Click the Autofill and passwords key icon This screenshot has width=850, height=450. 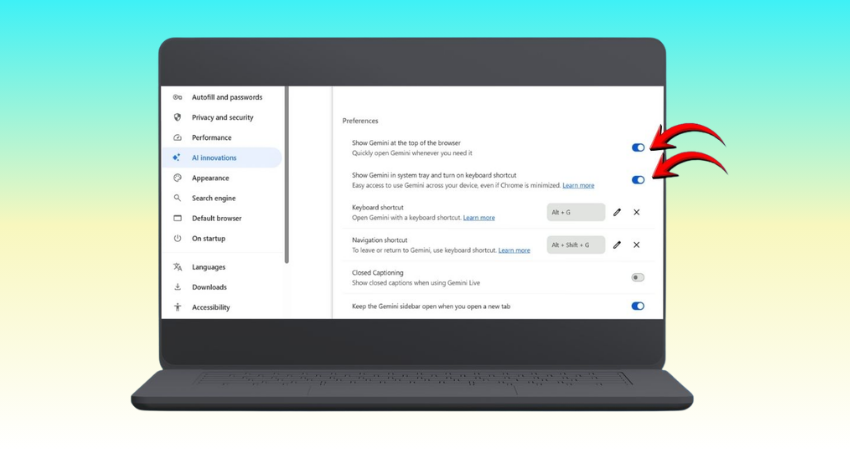pyautogui.click(x=177, y=98)
